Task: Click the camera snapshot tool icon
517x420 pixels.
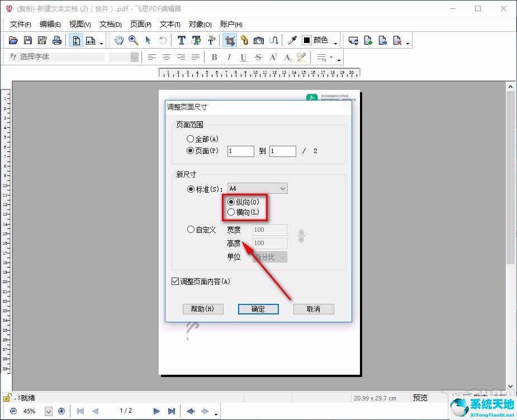Action: (259, 40)
